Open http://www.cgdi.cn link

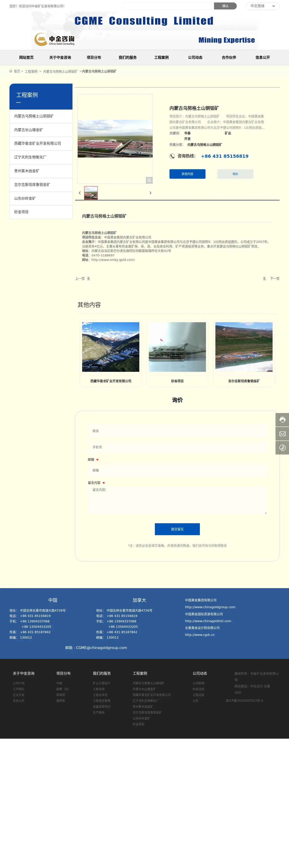pyautogui.click(x=199, y=635)
